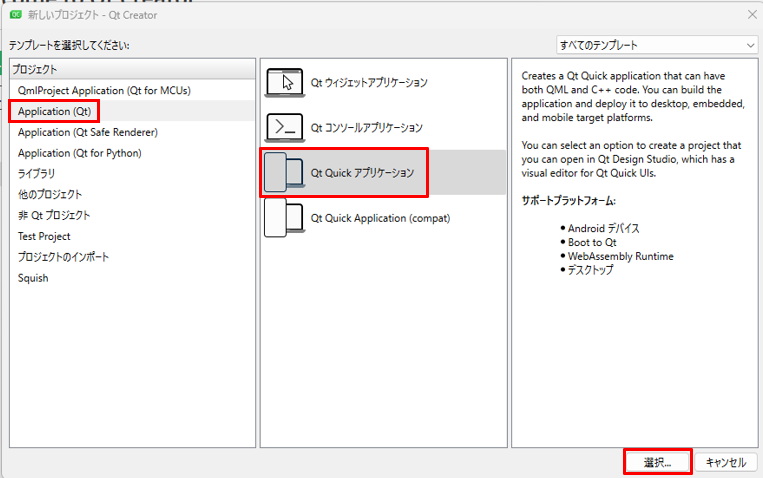Select the ライブラリ category

click(37, 174)
